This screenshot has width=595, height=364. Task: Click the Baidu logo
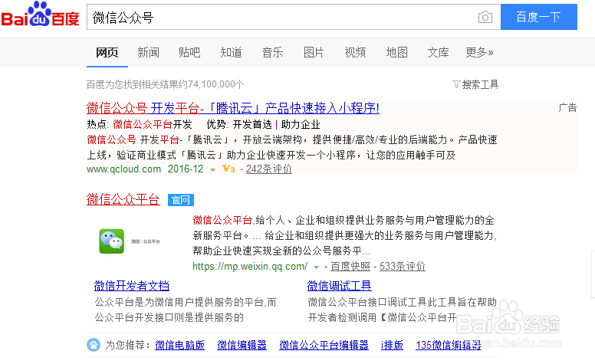click(40, 14)
